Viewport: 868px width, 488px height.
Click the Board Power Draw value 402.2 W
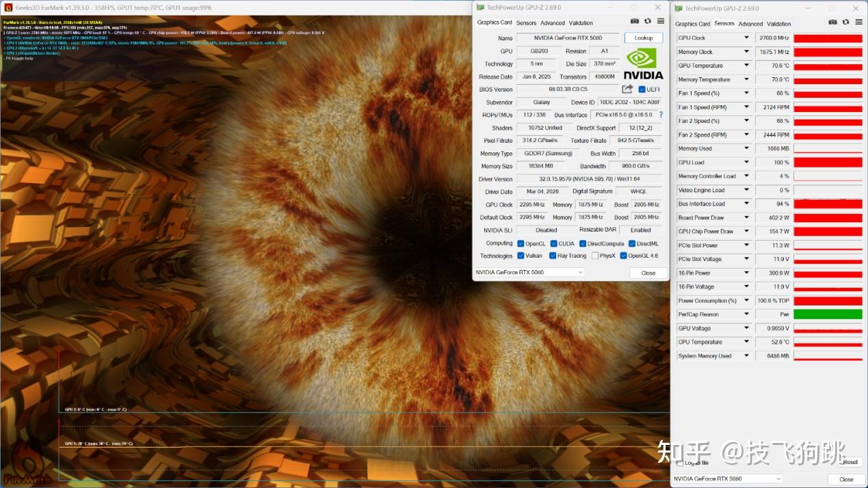[773, 217]
